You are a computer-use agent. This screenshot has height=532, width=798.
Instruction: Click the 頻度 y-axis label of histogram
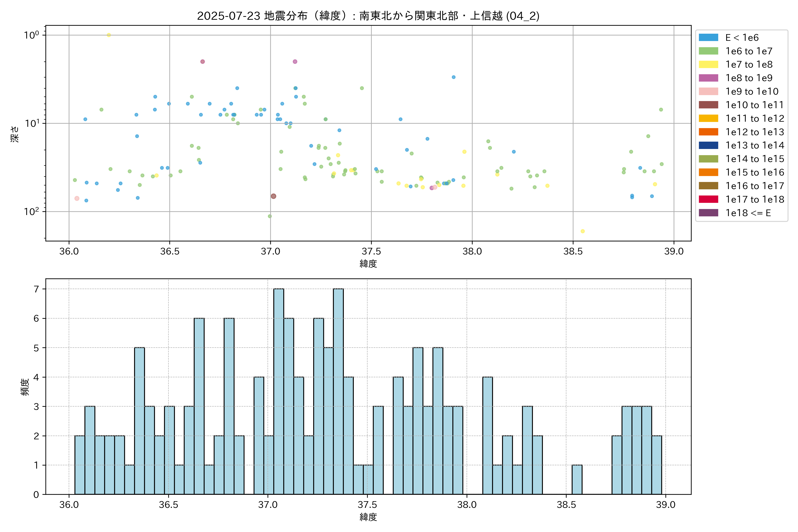tap(25, 387)
